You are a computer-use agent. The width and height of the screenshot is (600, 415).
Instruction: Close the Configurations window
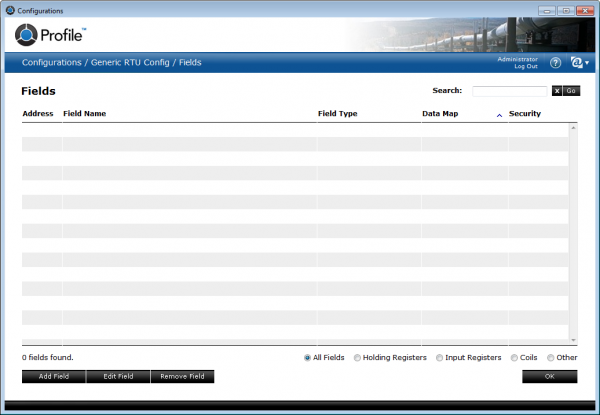[585, 11]
